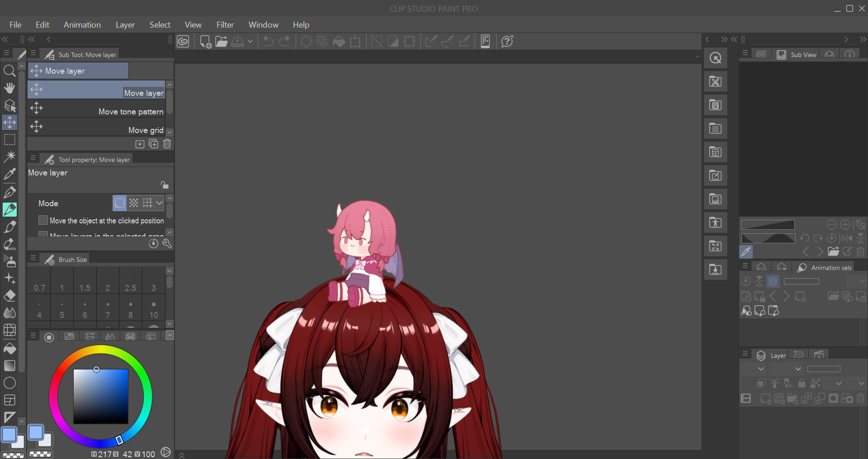Open the Animation menu
This screenshot has height=459, width=868.
point(82,25)
